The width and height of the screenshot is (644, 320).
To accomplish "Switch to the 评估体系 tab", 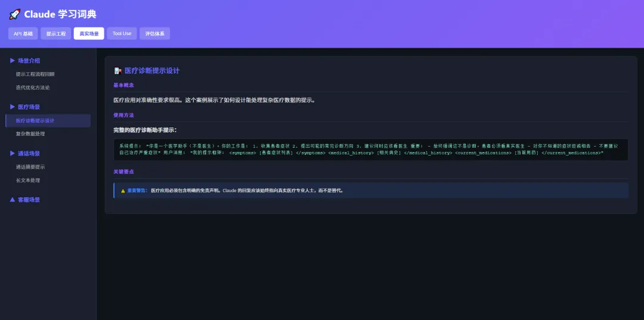I will click(x=155, y=33).
